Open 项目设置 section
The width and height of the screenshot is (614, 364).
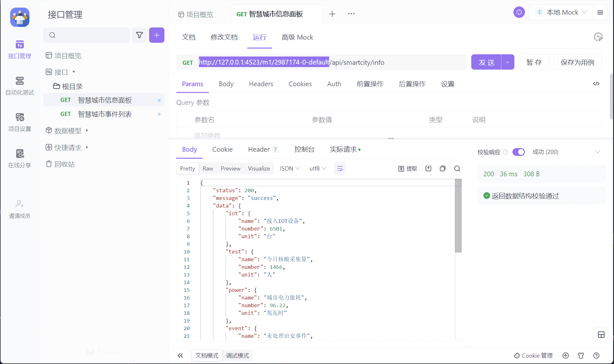coord(19,123)
